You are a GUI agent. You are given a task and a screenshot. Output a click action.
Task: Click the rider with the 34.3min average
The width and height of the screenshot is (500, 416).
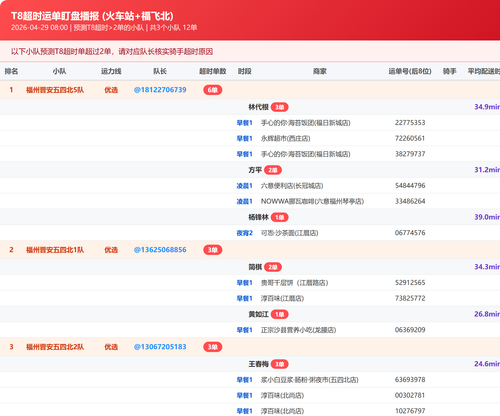point(255,267)
